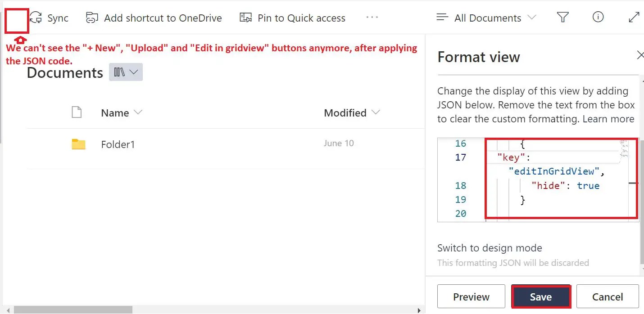
Task: Click the library details info icon
Action: pyautogui.click(x=598, y=17)
